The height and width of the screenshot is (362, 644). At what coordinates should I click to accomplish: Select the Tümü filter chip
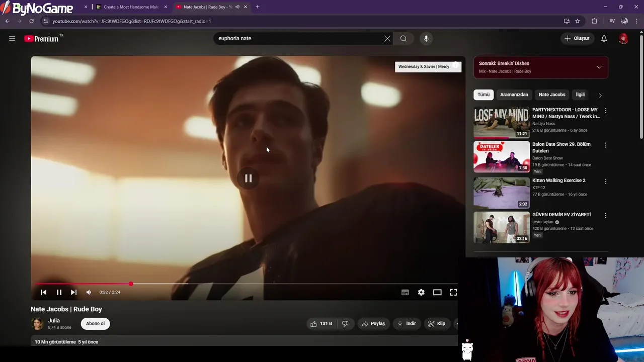point(484,95)
